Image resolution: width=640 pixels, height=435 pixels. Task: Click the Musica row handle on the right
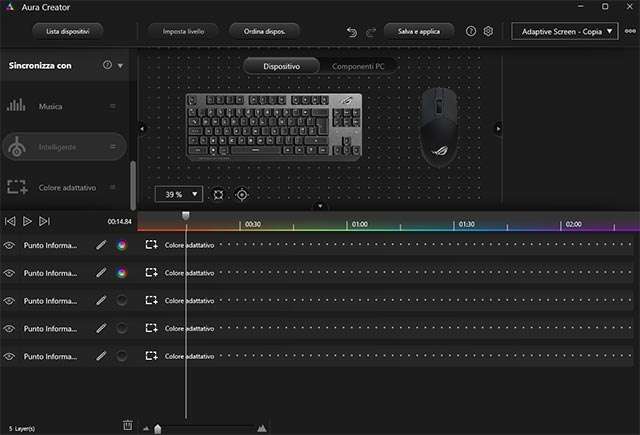113,106
